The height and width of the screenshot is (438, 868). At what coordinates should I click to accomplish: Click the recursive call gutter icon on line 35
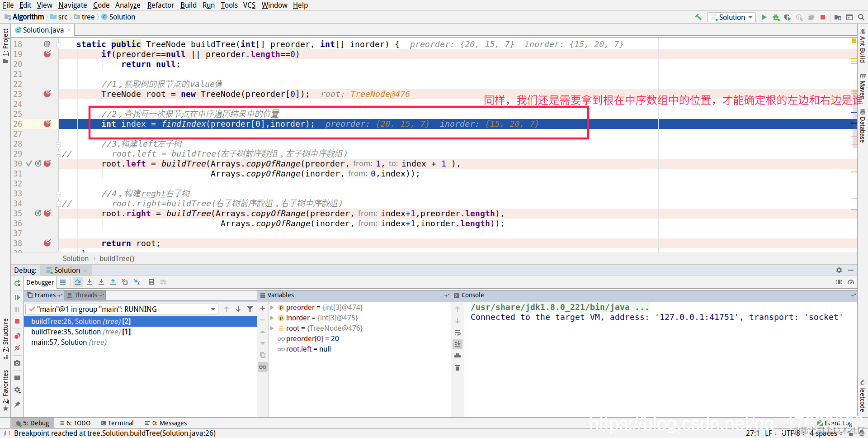[38, 213]
